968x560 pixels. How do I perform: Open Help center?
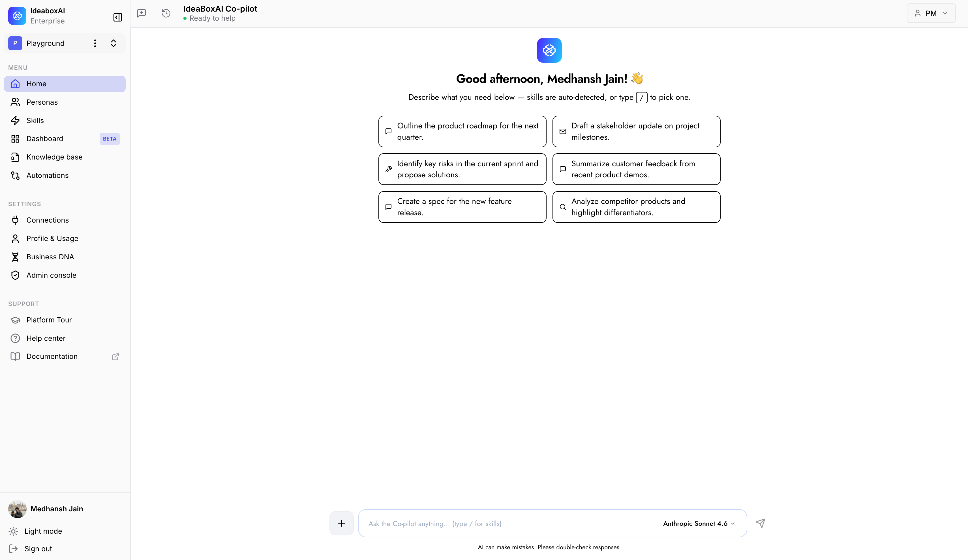coord(65,338)
